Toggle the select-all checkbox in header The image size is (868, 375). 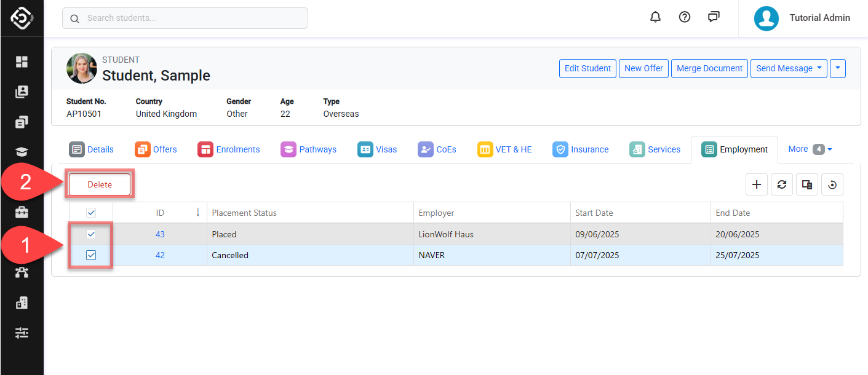tap(91, 213)
